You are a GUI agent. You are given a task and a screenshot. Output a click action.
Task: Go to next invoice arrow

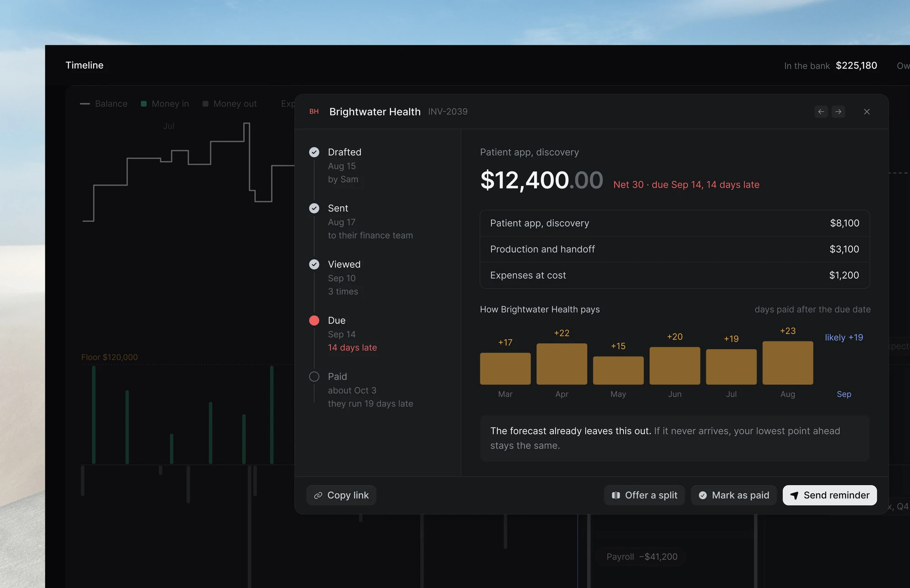pyautogui.click(x=838, y=111)
